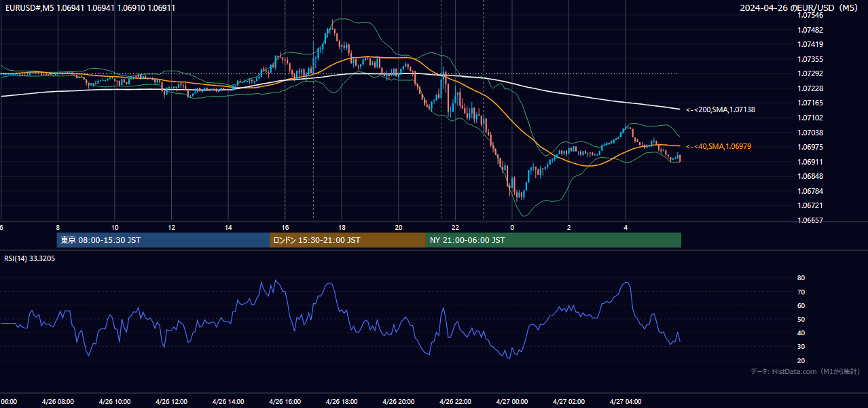The image size is (868, 408).
Task: Click price scale value 1.07355
Action: pyautogui.click(x=810, y=59)
